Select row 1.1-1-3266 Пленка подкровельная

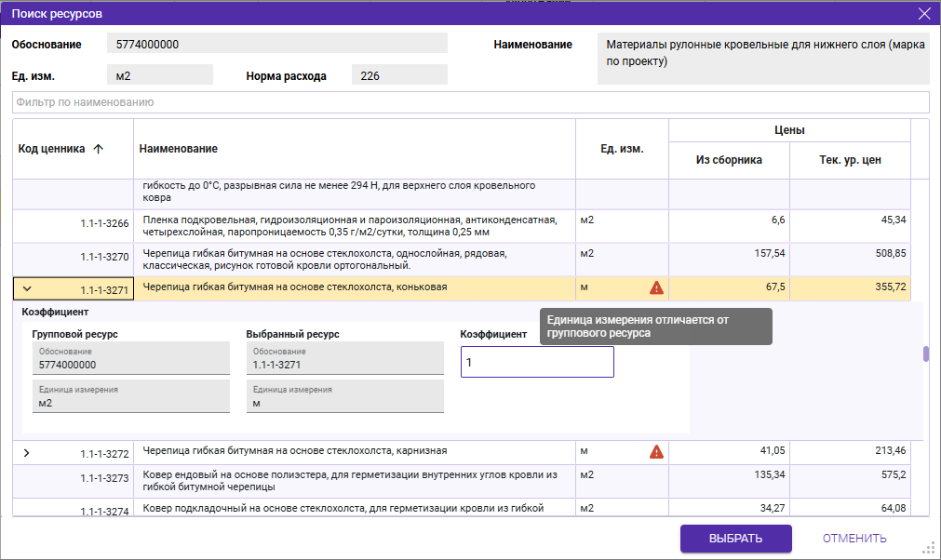point(354,226)
